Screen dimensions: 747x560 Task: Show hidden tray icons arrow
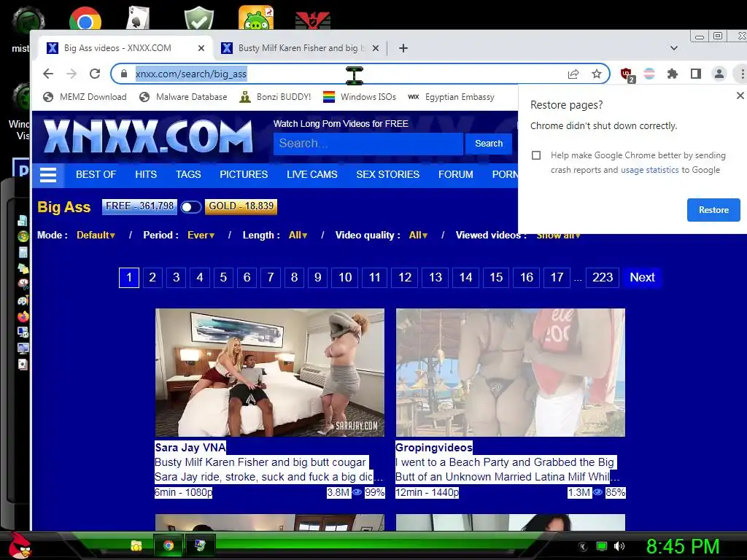(583, 546)
